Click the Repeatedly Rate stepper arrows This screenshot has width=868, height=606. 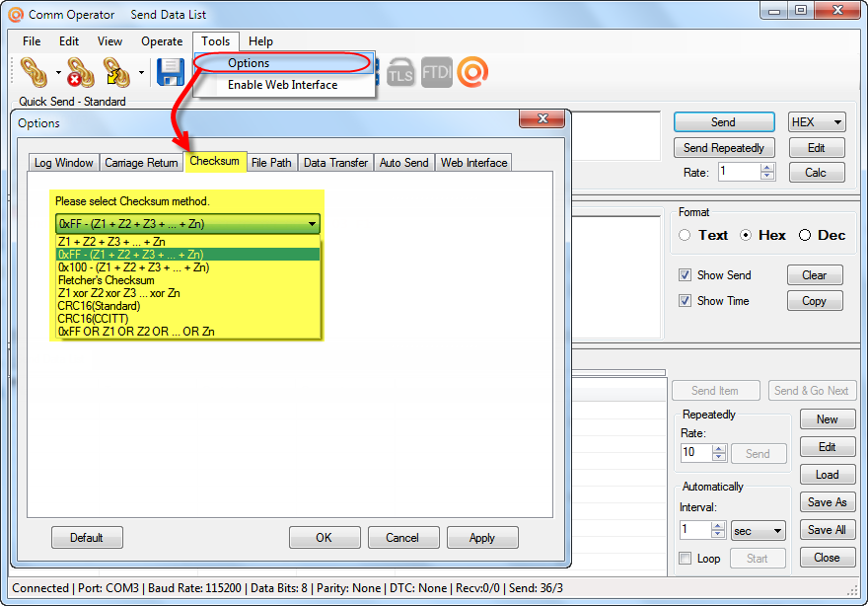pyautogui.click(x=719, y=453)
